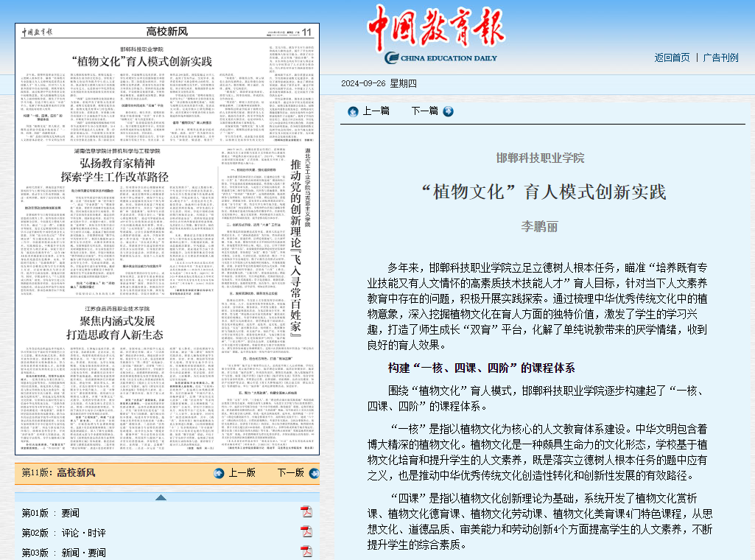This screenshot has height=560, width=755.
Task: Download PDF icon for 第02版 评论·时评
Action: pyautogui.click(x=306, y=533)
